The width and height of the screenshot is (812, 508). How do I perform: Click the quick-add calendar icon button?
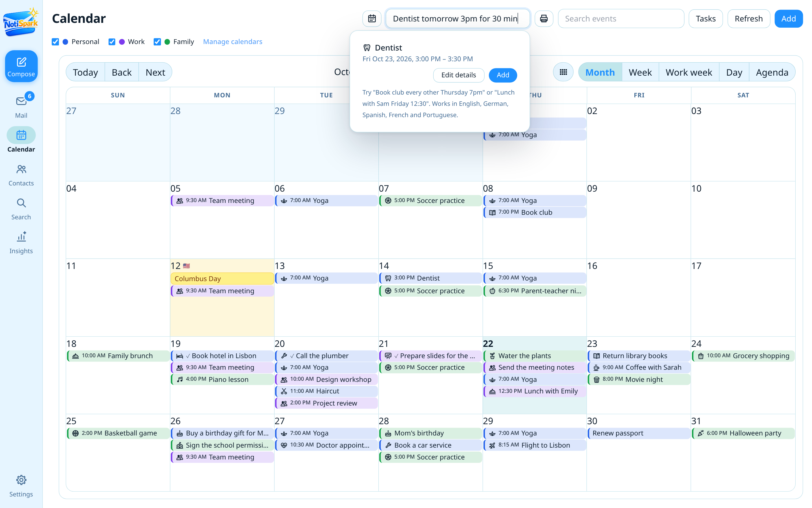(372, 18)
